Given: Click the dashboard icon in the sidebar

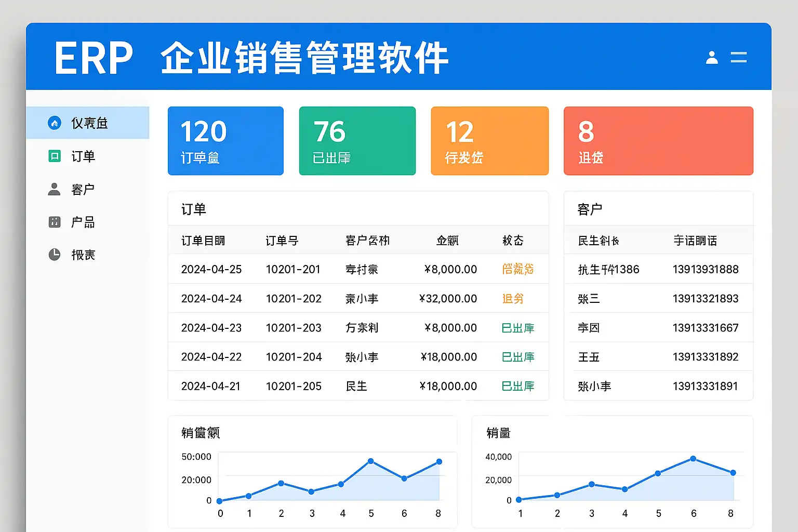Looking at the screenshot, I should pos(55,123).
